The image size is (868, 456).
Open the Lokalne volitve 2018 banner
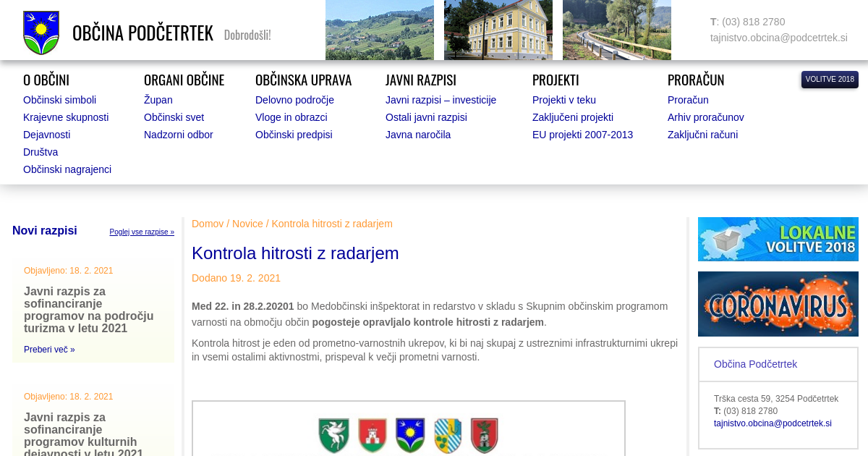pos(778,239)
